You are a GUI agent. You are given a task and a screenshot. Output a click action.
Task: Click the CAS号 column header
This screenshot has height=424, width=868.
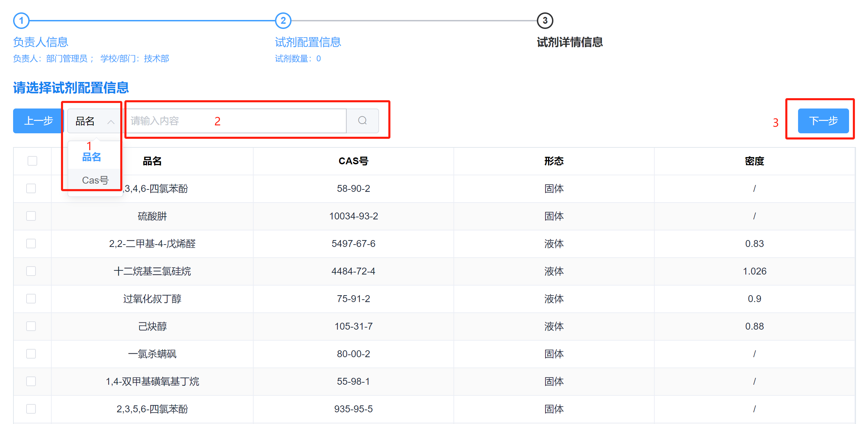(x=353, y=161)
